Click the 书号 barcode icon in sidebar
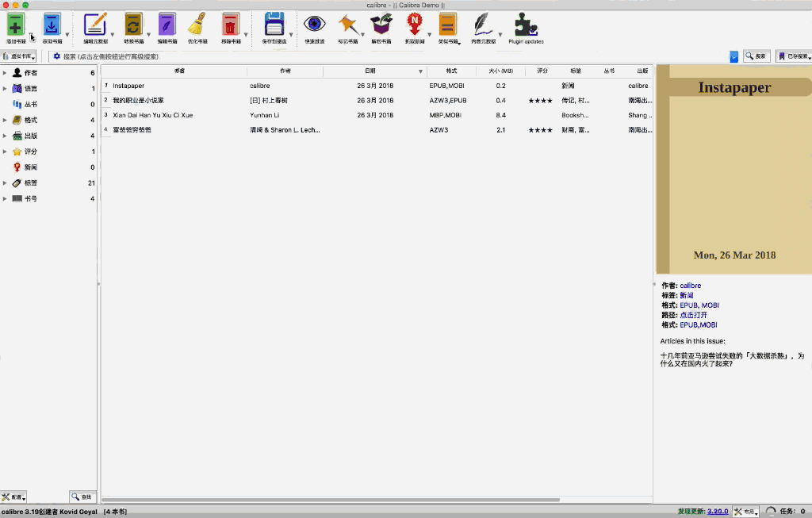Screen dimensions: 812x518 (x=17, y=198)
